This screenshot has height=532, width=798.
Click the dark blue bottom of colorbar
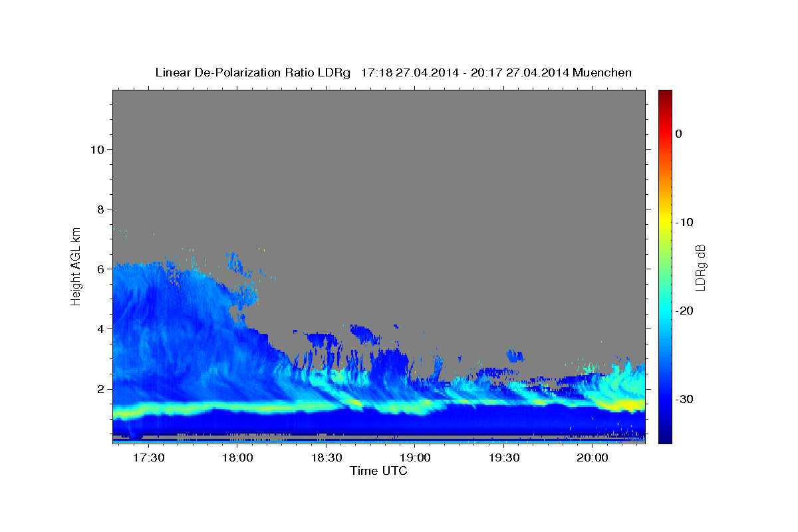665,438
